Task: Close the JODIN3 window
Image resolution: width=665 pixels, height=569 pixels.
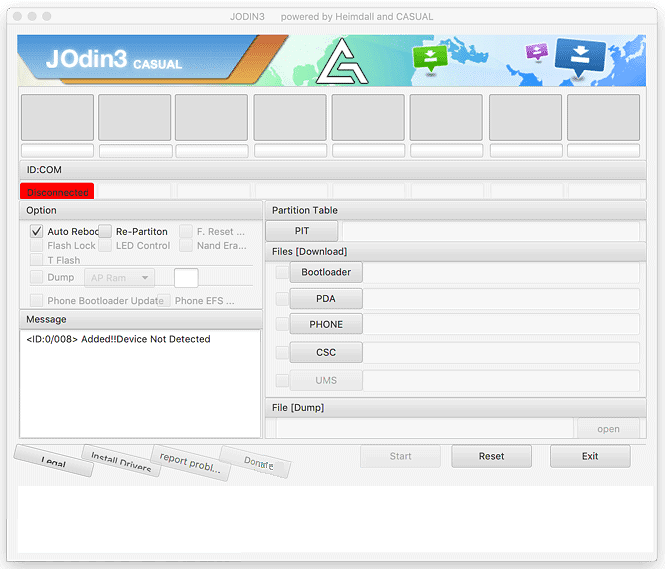Action: (x=17, y=17)
